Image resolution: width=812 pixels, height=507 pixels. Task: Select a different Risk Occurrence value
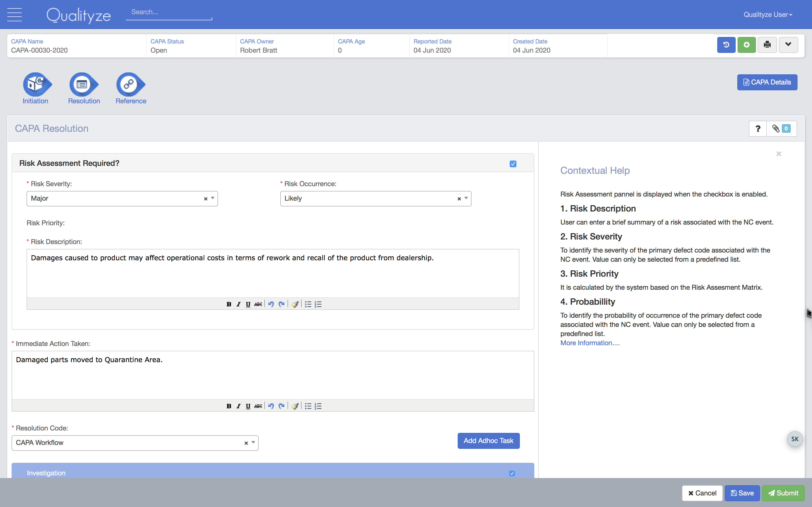click(x=466, y=198)
